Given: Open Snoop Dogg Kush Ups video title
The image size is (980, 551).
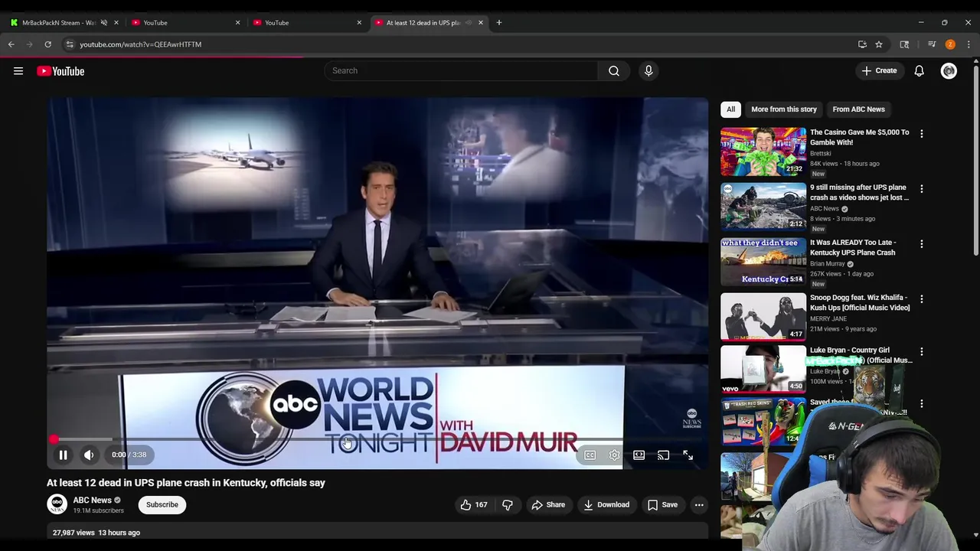Looking at the screenshot, I should [860, 302].
